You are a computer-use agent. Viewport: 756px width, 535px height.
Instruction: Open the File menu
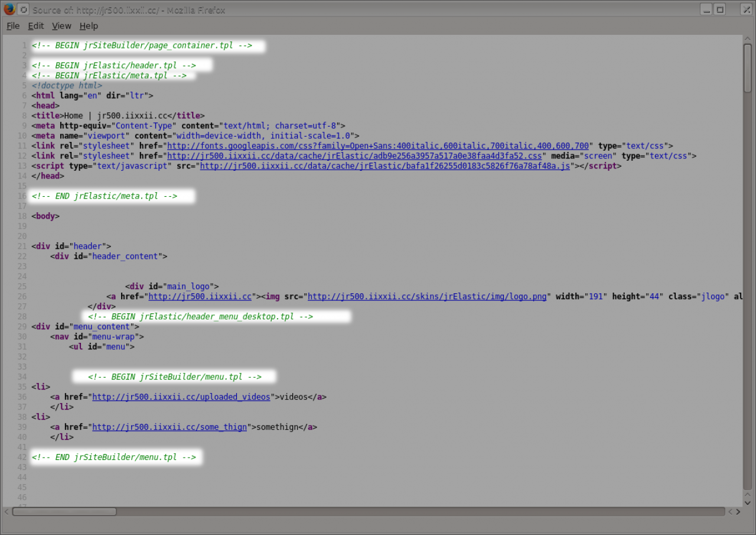coord(13,26)
